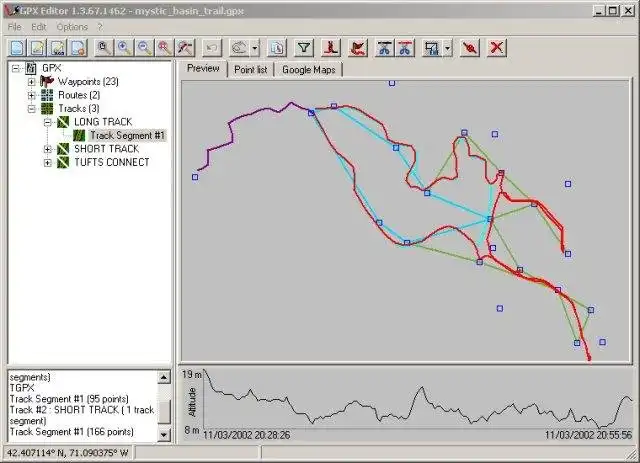Click the zoom out magnifier icon

click(144, 48)
